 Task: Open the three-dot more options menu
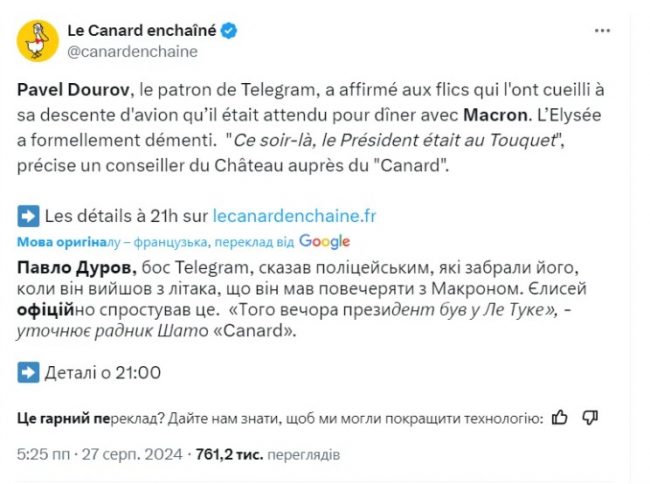(x=602, y=31)
